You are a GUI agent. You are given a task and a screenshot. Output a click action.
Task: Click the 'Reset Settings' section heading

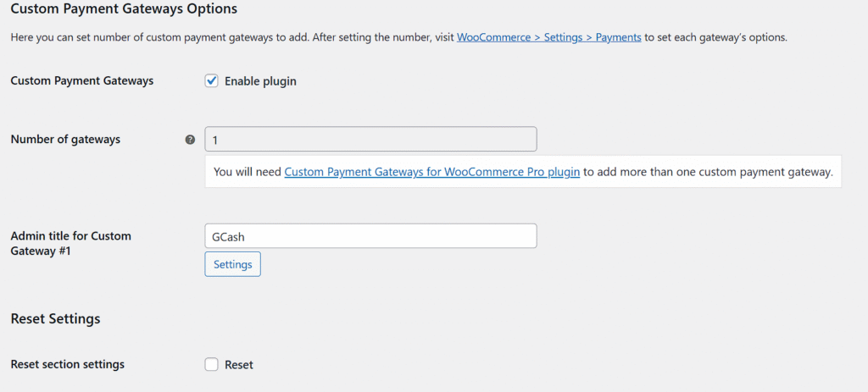tap(55, 319)
